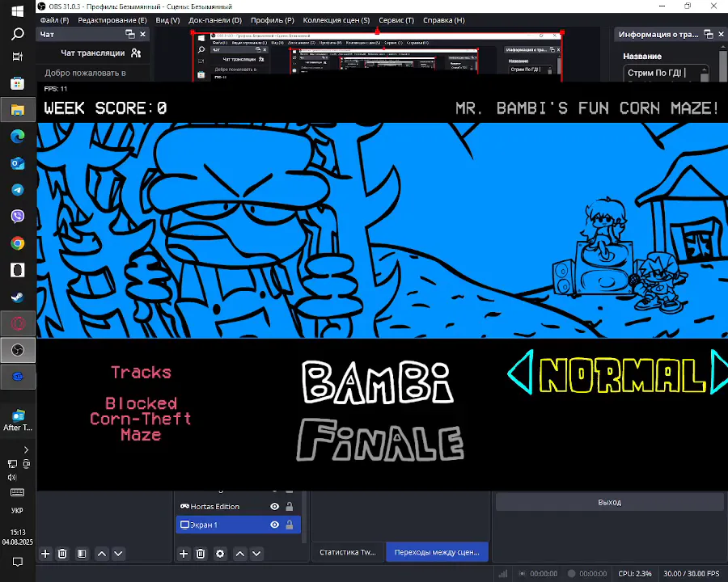
Task: Open scene filters button
Action: pos(82,554)
